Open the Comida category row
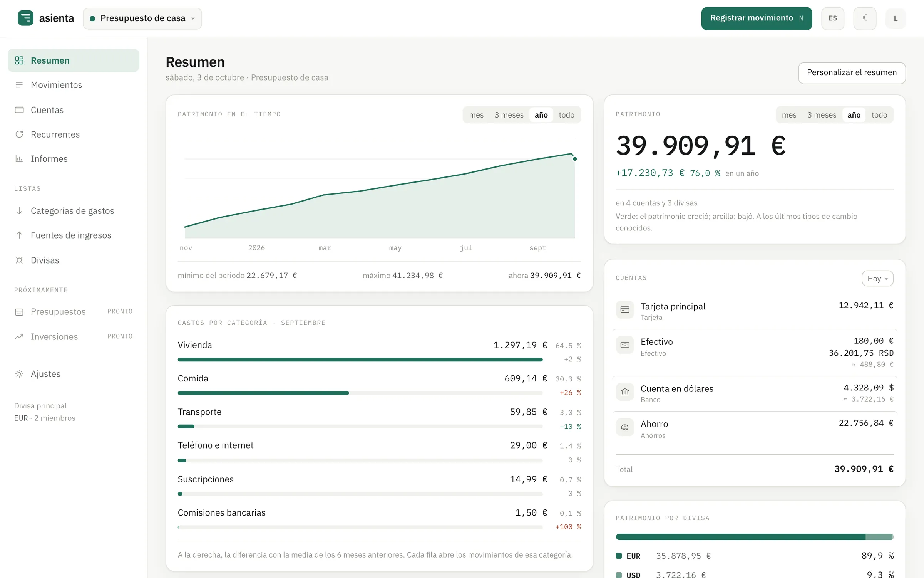This screenshot has height=578, width=924. (x=379, y=385)
